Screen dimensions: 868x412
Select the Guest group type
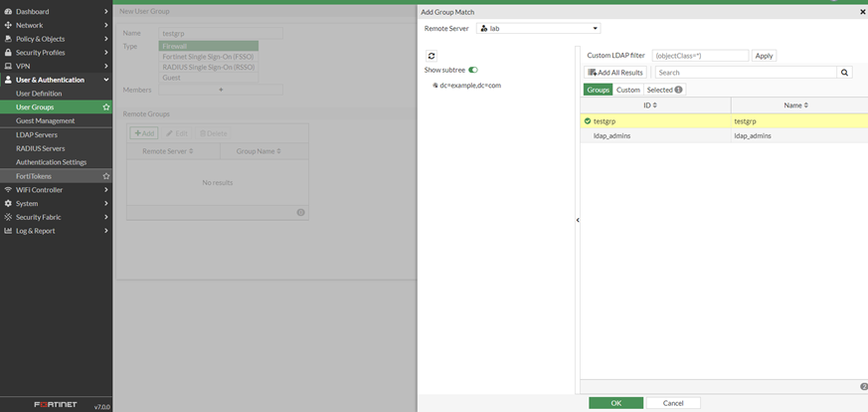pos(209,78)
